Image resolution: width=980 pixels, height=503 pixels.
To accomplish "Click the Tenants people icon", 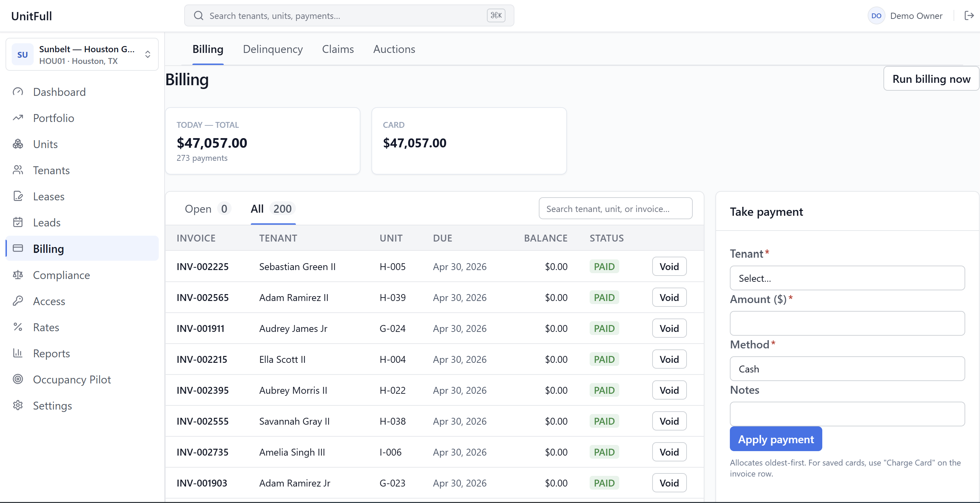I will (18, 170).
